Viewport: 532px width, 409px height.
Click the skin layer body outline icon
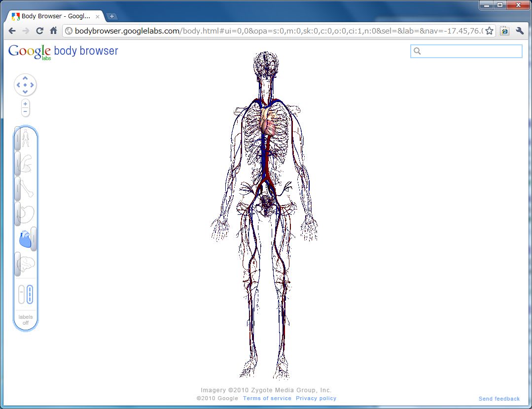click(26, 138)
